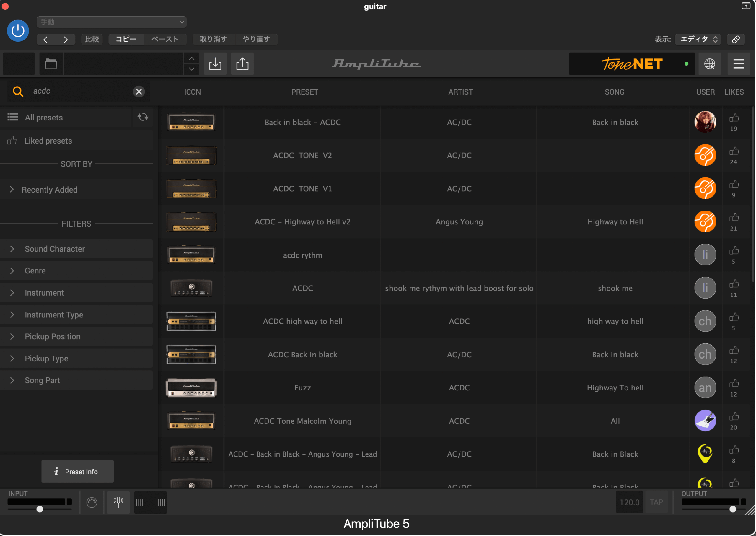The image size is (756, 536).
Task: Import a preset with the download icon
Action: coord(215,64)
